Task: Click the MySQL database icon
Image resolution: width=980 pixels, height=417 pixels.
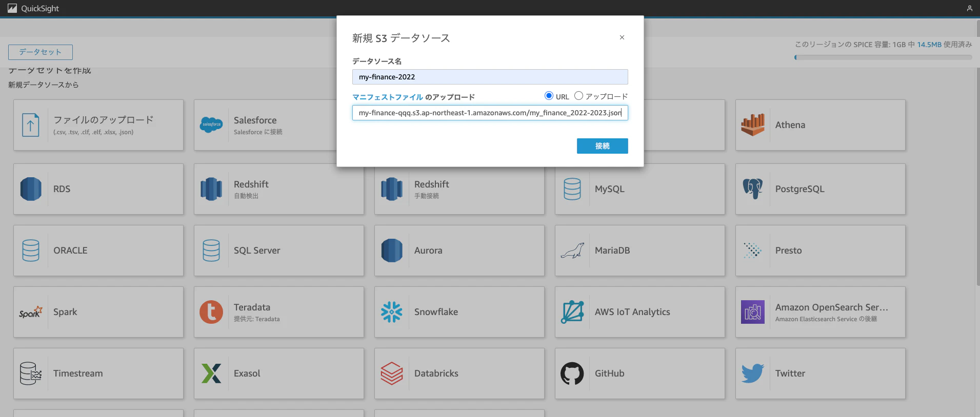Action: tap(572, 189)
